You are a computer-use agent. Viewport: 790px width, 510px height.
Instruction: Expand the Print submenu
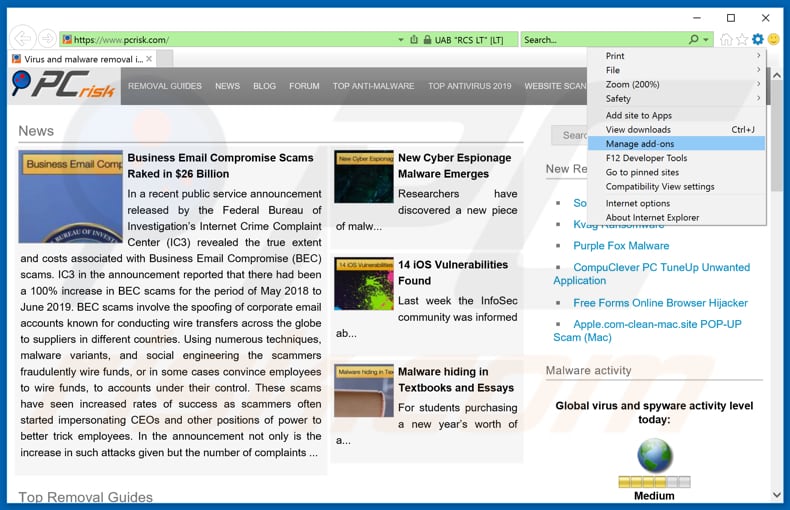click(x=676, y=55)
